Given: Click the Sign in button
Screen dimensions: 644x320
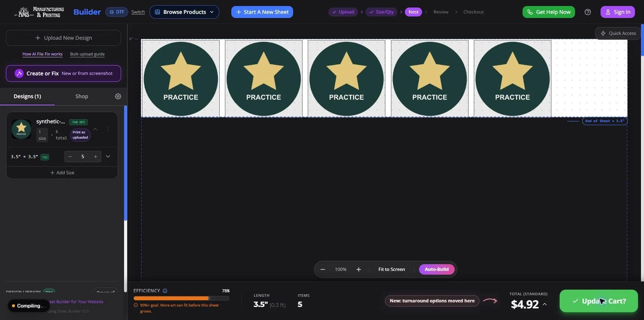Looking at the screenshot, I should click(x=618, y=12).
